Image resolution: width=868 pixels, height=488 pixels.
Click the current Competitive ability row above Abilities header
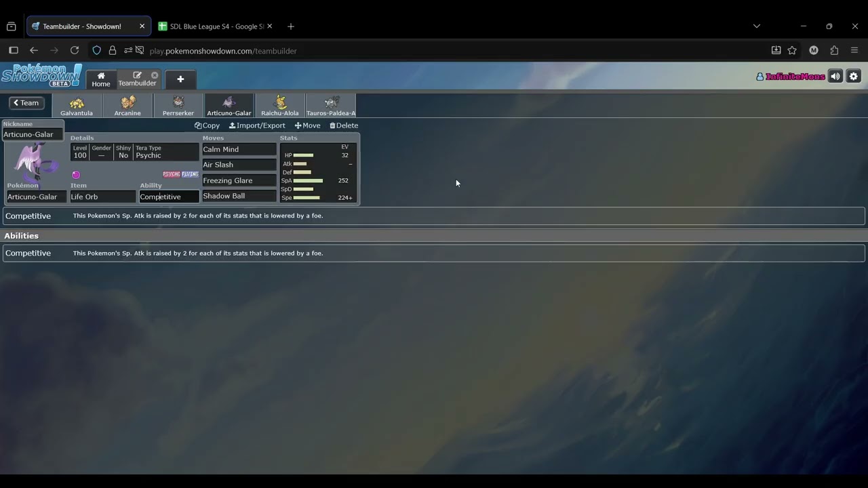(x=434, y=216)
